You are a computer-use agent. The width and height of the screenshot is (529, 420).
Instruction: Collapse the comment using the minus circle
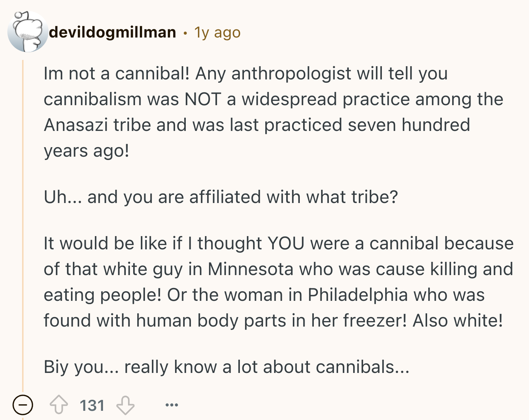[23, 405]
